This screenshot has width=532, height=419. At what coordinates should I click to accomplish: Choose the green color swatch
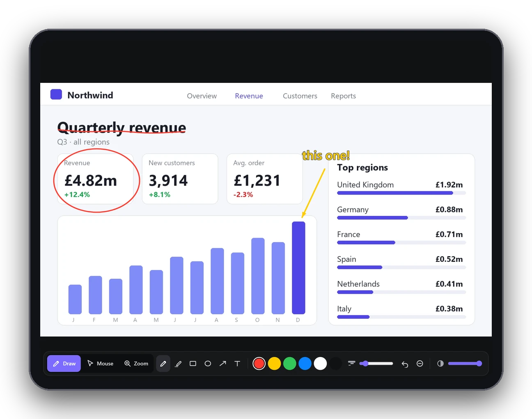[290, 364]
